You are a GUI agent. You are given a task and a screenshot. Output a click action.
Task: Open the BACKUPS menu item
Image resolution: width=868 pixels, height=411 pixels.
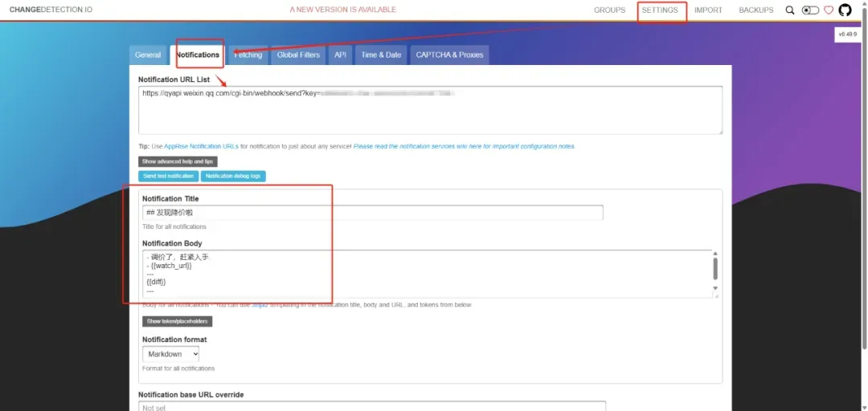(x=755, y=10)
